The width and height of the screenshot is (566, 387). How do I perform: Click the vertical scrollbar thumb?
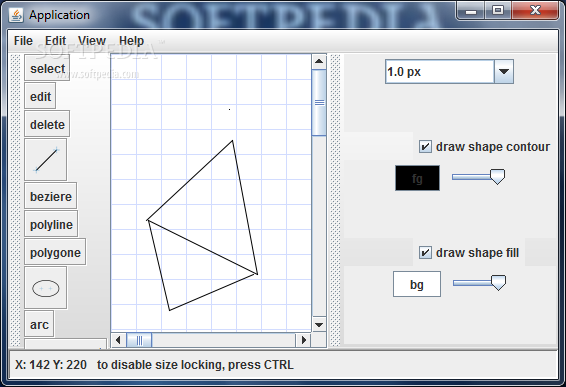point(319,103)
